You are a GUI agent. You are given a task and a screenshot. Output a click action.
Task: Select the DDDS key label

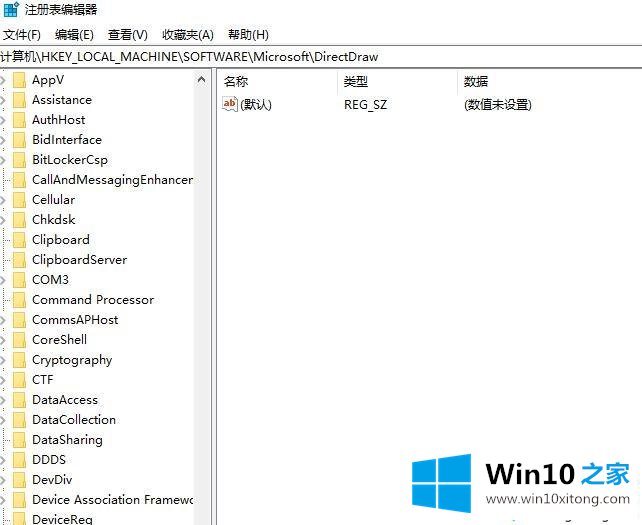click(49, 459)
